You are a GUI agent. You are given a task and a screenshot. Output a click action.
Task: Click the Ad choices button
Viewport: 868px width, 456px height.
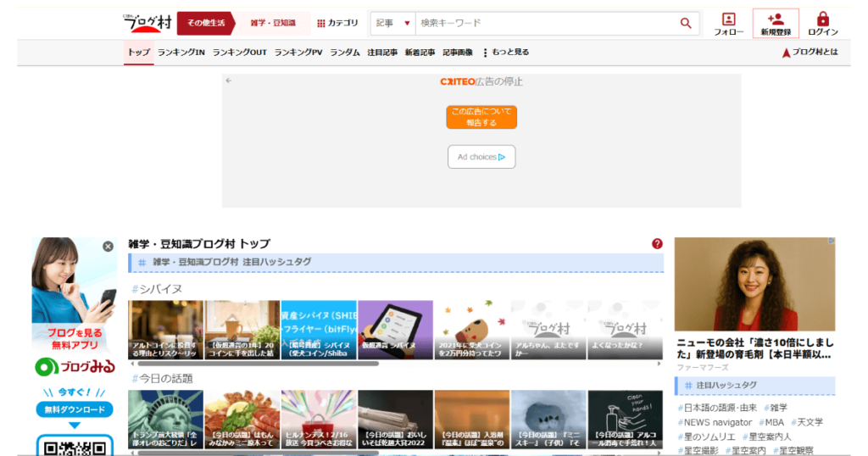(481, 157)
